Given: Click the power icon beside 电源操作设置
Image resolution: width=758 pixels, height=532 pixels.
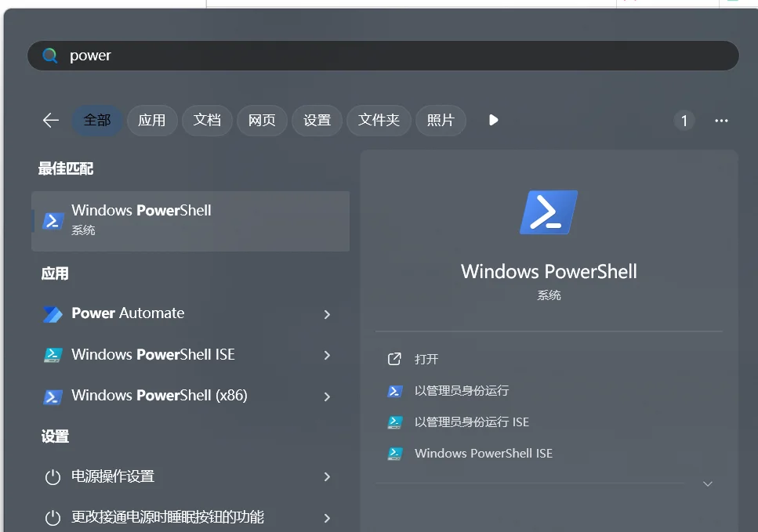Looking at the screenshot, I should click(53, 477).
